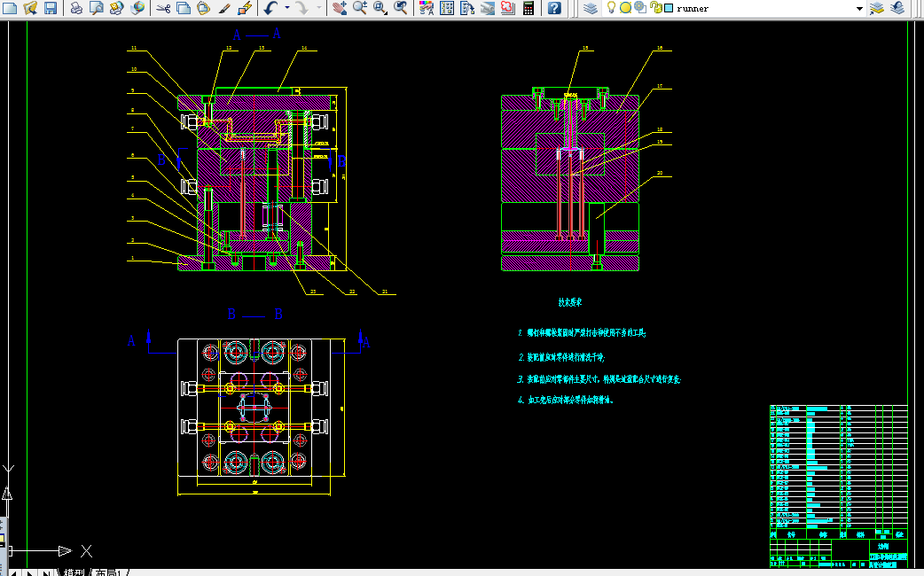Click the runner layer name field
This screenshot has height=576, width=924.
pyautogui.click(x=693, y=8)
